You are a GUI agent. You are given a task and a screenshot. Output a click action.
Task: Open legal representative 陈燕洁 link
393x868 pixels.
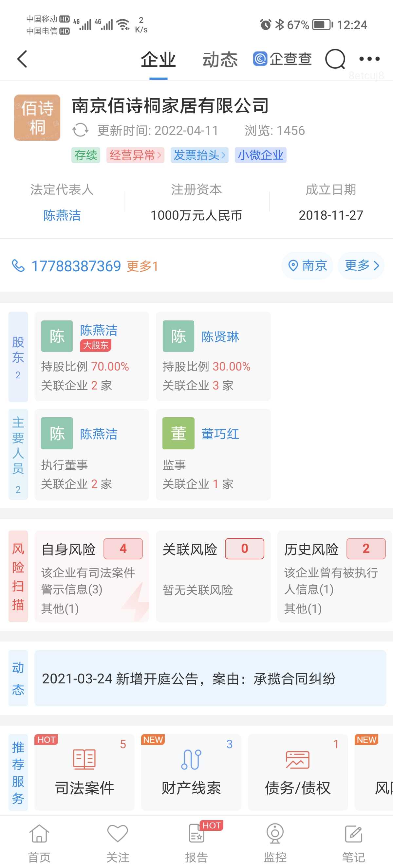pyautogui.click(x=62, y=215)
